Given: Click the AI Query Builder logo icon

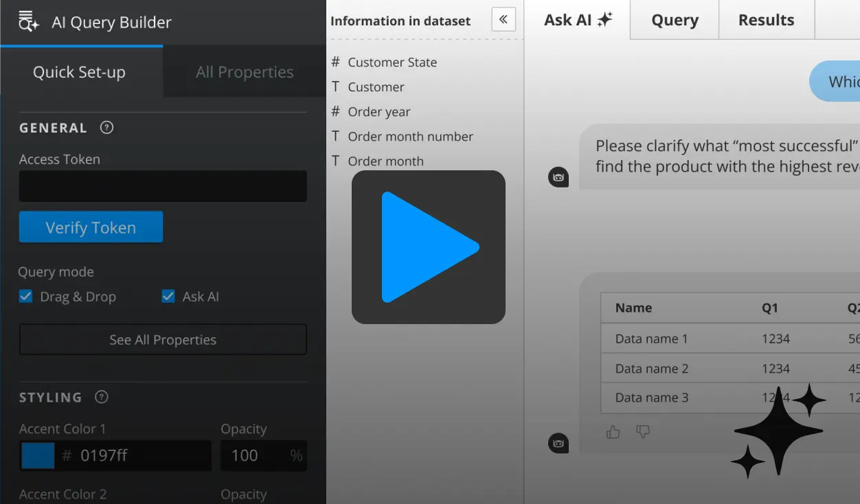Looking at the screenshot, I should click(x=28, y=21).
